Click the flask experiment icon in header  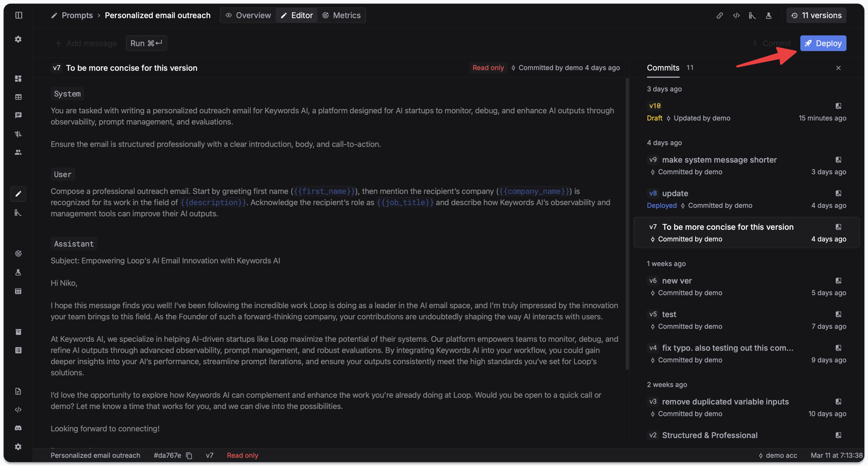tap(768, 15)
